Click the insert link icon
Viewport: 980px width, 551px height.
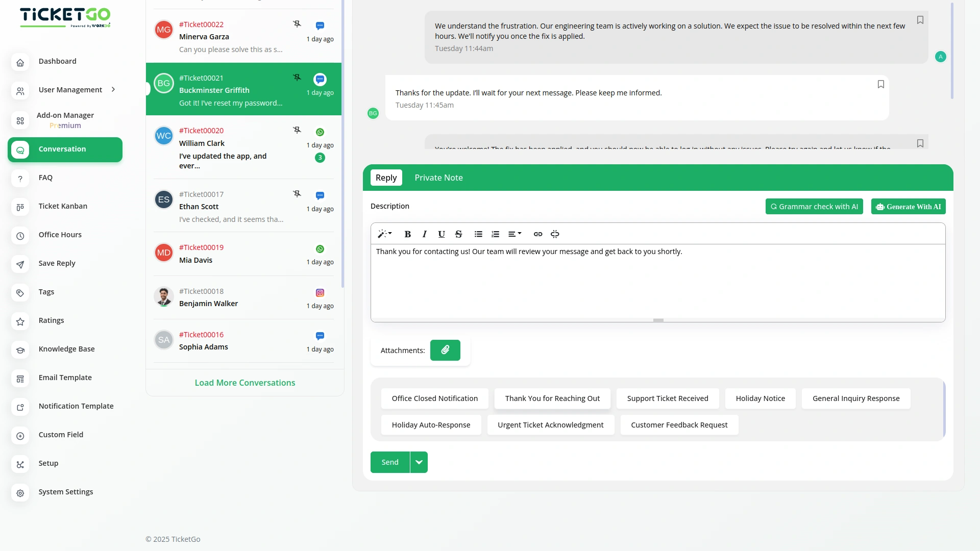pos(537,234)
